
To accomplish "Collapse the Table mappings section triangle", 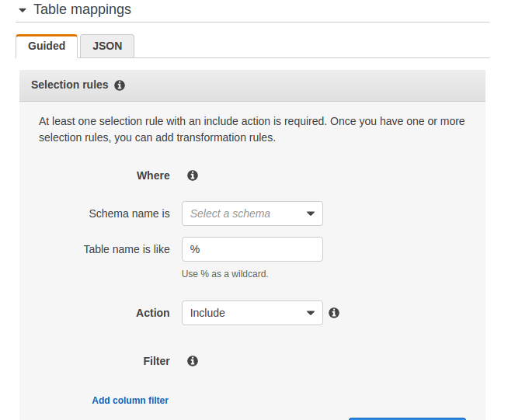I will click(22, 10).
